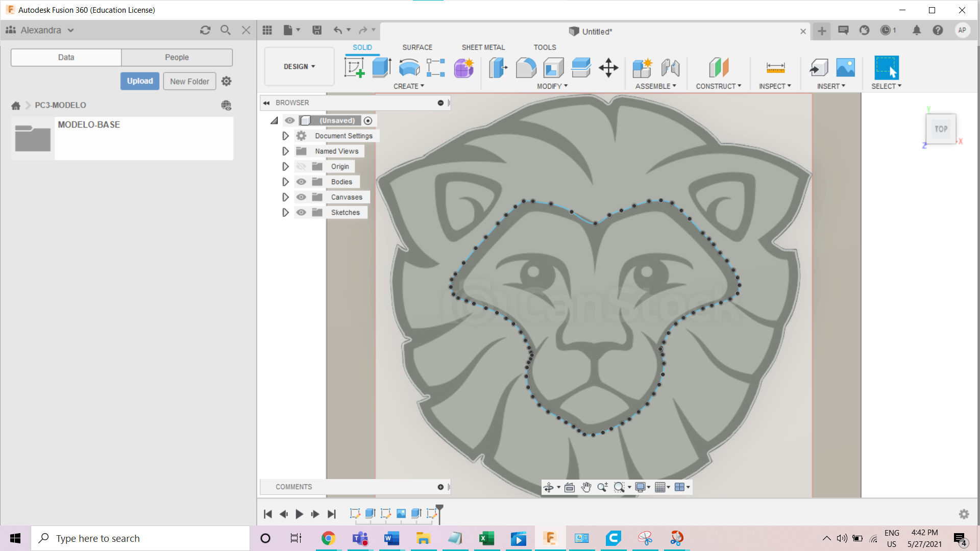Expand the Named Views node
Image resolution: width=980 pixels, height=551 pixels.
[x=285, y=151]
